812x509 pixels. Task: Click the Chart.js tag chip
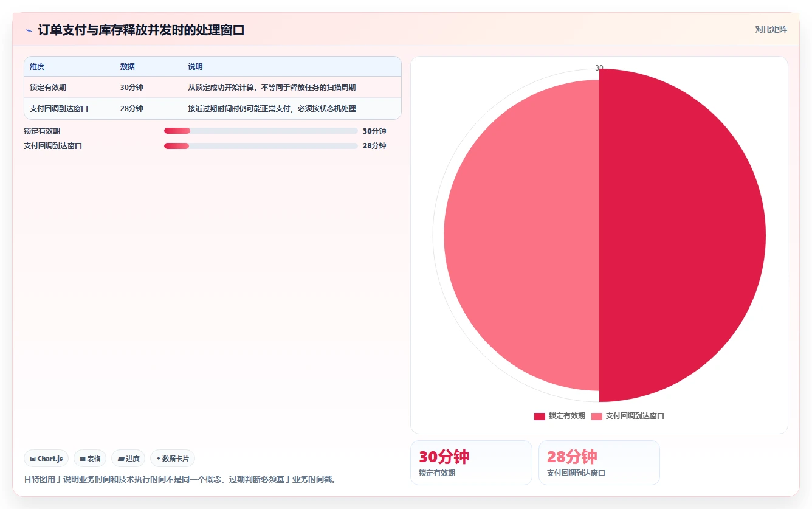tap(46, 459)
